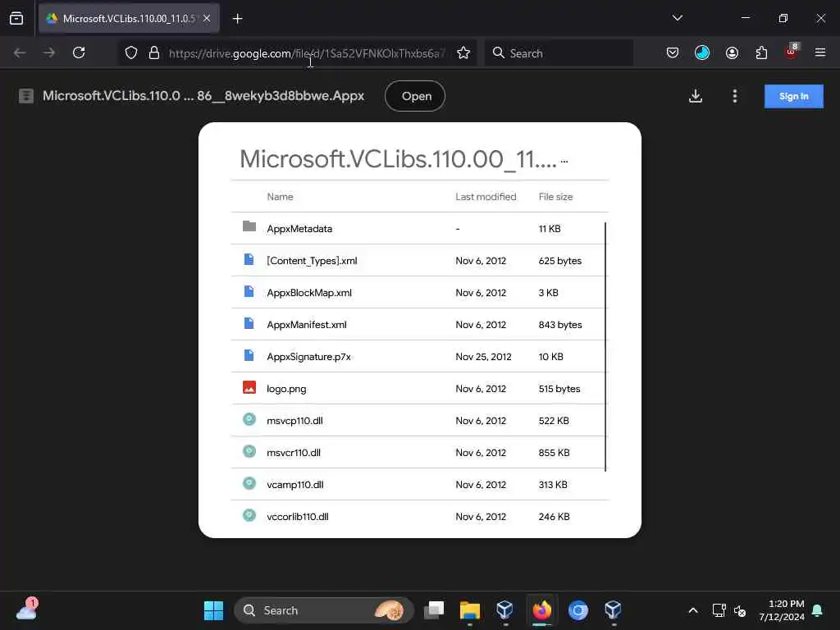840x630 pixels.
Task: Open the weather widget on the taskbar
Action: click(x=25, y=609)
